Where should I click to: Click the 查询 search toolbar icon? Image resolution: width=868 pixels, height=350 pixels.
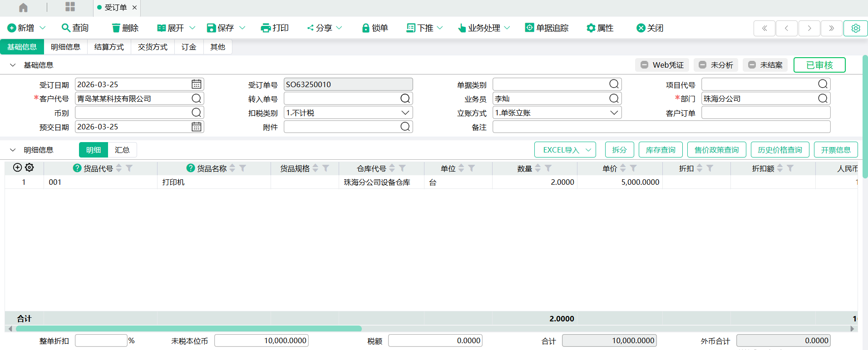(66, 28)
